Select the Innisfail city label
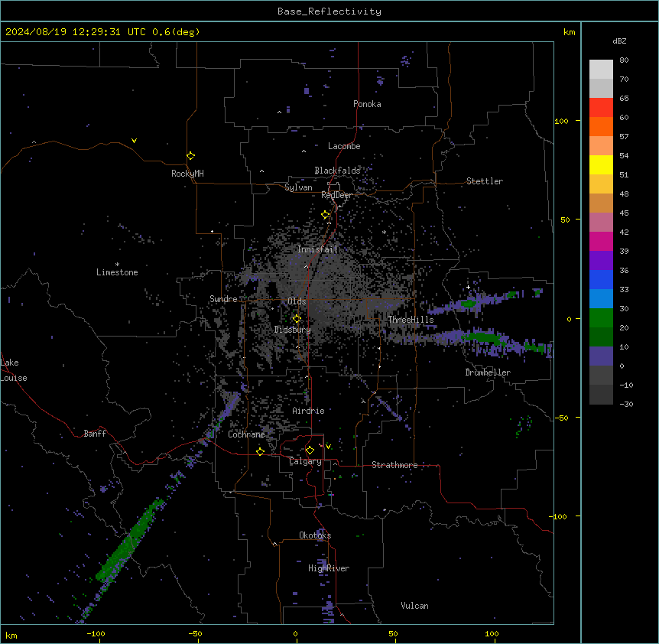 click(x=318, y=249)
